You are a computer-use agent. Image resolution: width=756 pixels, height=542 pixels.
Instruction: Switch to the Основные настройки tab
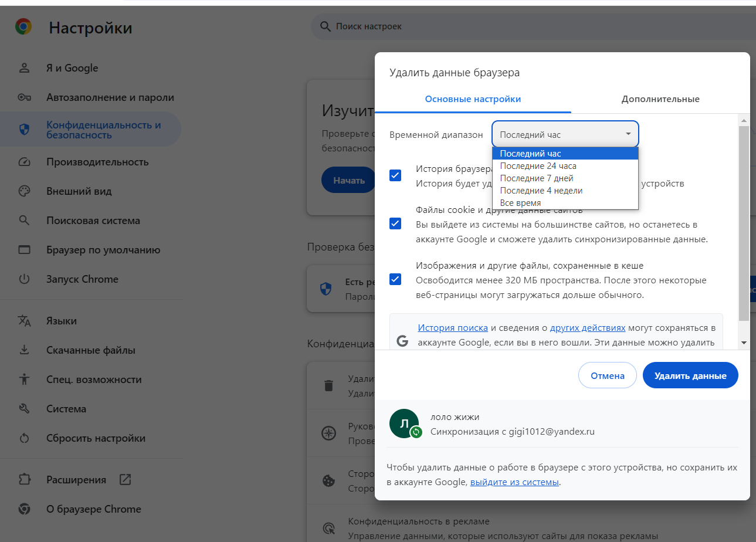tap(473, 99)
